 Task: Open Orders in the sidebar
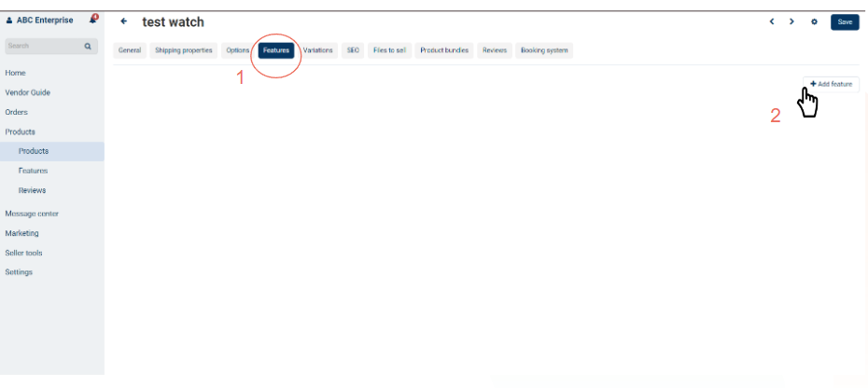(16, 112)
